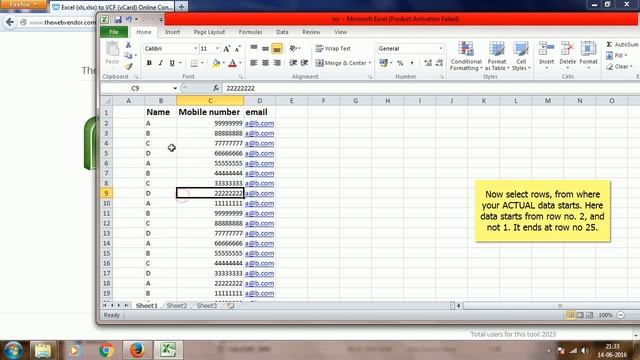
Task: Switch to Page Layout view in status bar
Action: pyautogui.click(x=580, y=315)
